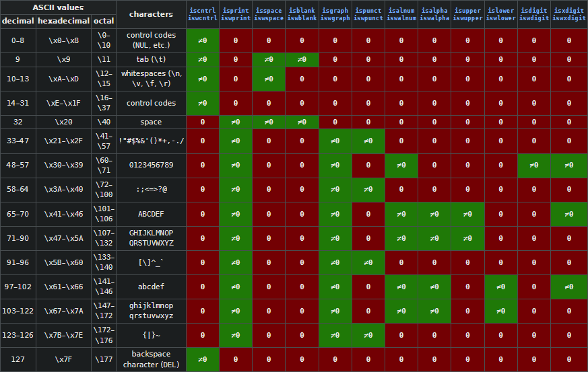Open the iscntrl function link
The height and width of the screenshot is (372, 588).
[x=203, y=11]
